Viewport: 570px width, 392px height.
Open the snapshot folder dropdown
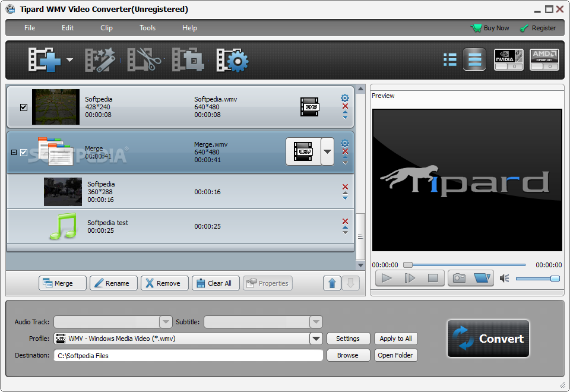click(482, 279)
